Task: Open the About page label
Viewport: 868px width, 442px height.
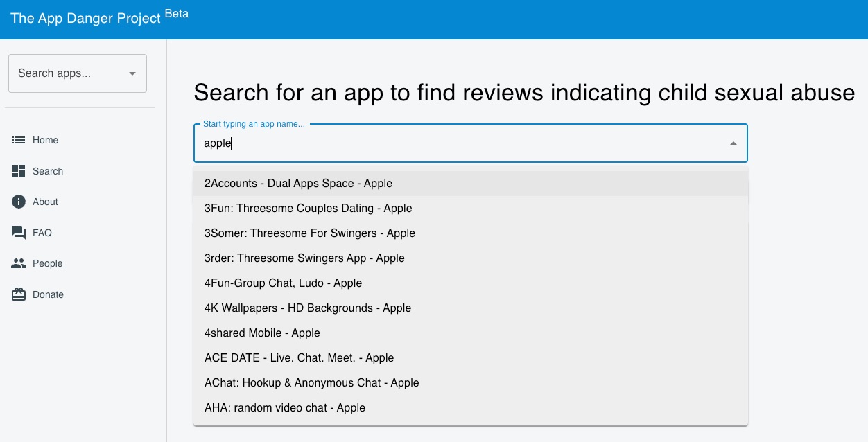Action: click(x=45, y=202)
